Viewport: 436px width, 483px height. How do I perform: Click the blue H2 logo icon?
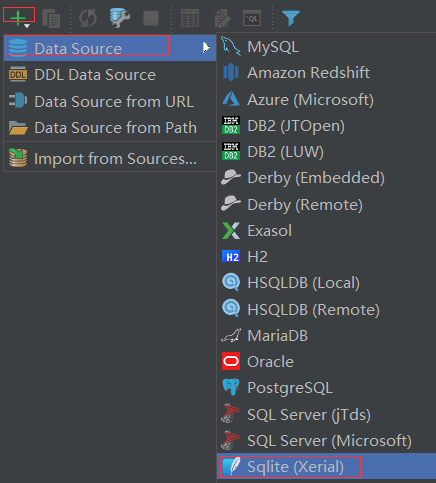click(231, 257)
